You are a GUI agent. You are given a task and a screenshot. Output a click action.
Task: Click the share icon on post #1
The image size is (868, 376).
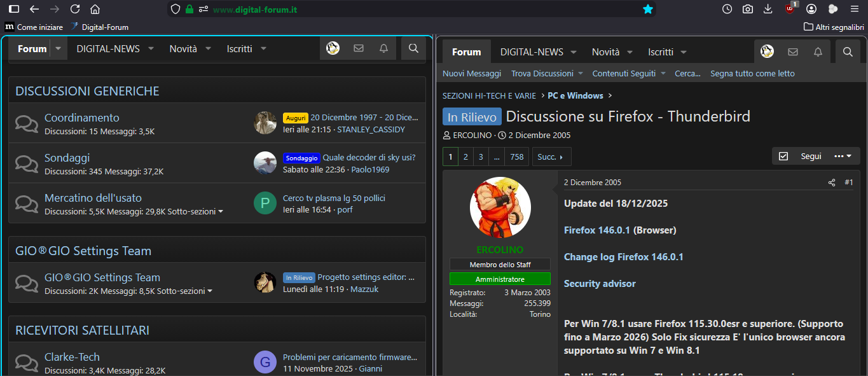[832, 183]
